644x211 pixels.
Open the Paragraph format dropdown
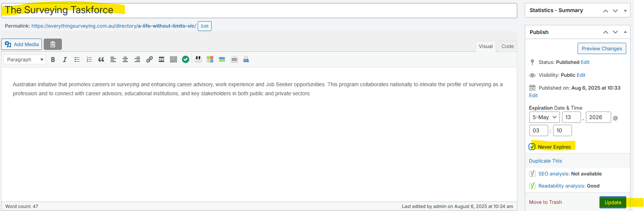[25, 59]
